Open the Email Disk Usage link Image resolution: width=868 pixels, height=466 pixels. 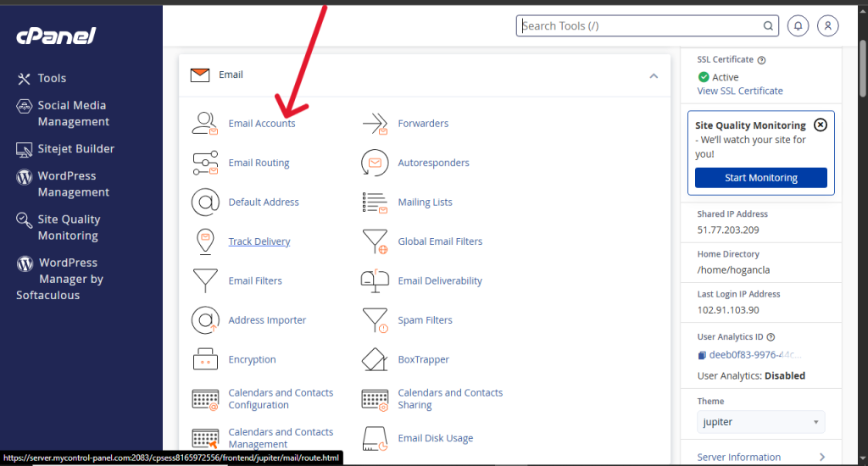435,438
